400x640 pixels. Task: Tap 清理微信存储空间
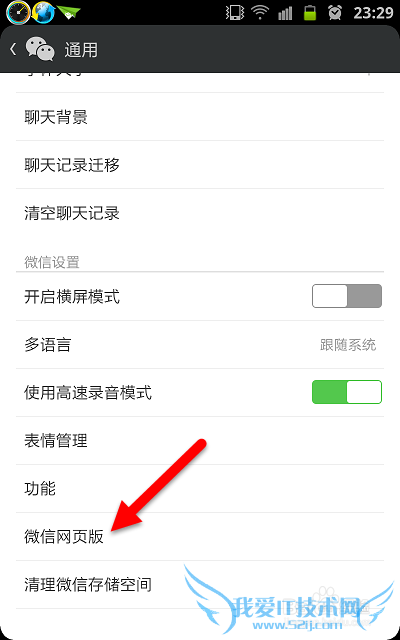coord(200,584)
